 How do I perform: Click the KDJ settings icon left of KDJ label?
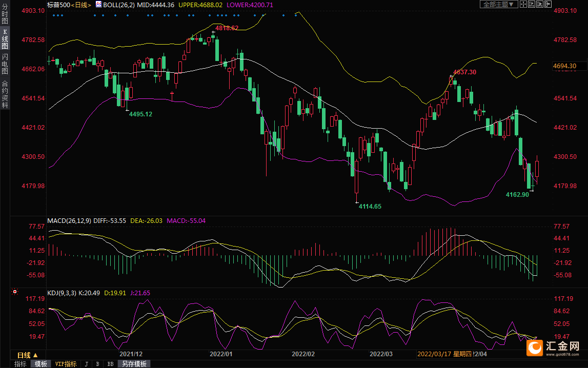15,292
